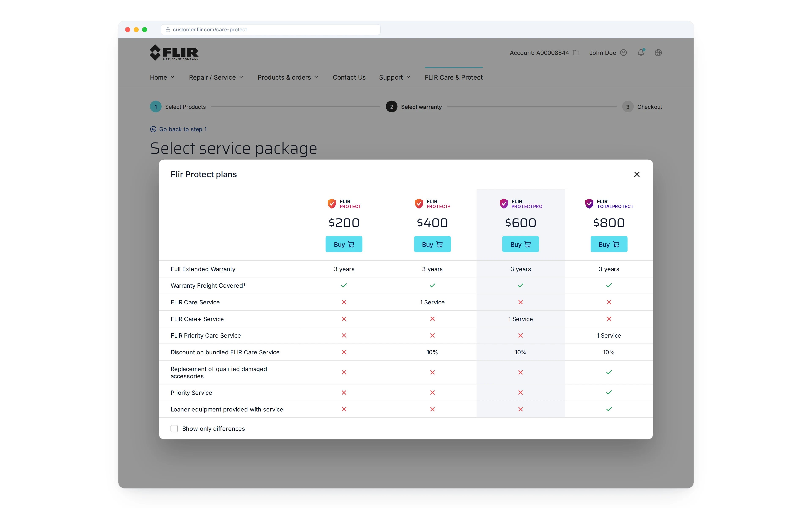Expand the Support menu
Screen dimensions: 812x508
[x=395, y=77]
